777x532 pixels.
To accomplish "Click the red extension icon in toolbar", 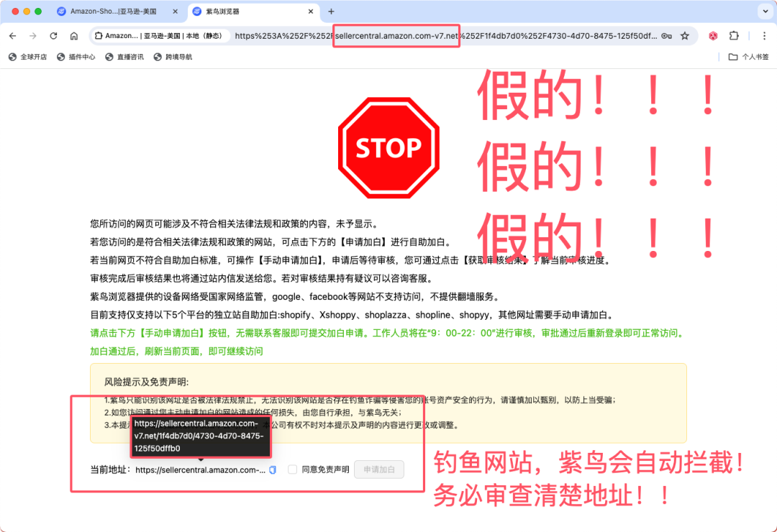I will [713, 36].
